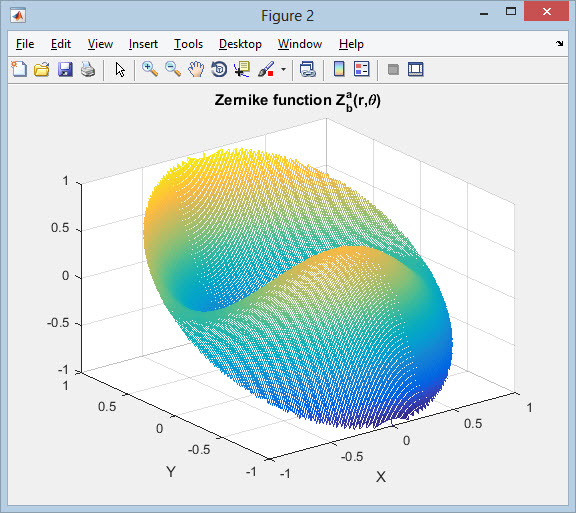Image resolution: width=576 pixels, height=513 pixels.
Task: Insert Colorbar from the toolbar
Action: pyautogui.click(x=339, y=69)
